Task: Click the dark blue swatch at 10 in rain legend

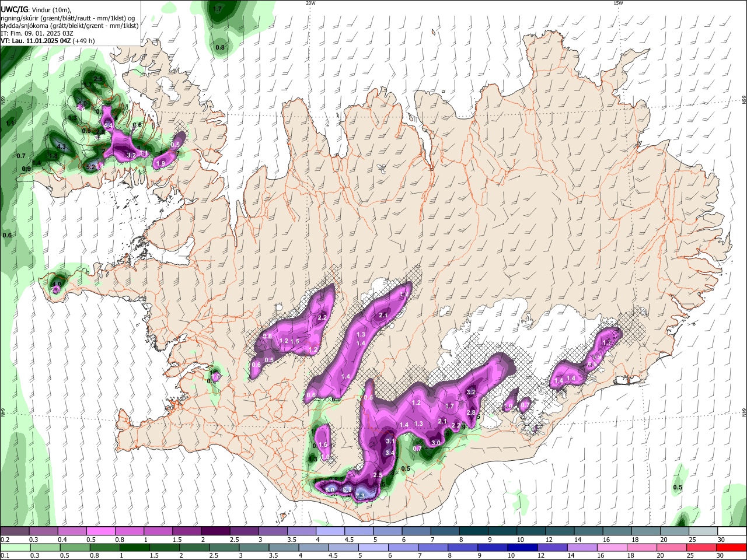Action: click(x=521, y=548)
